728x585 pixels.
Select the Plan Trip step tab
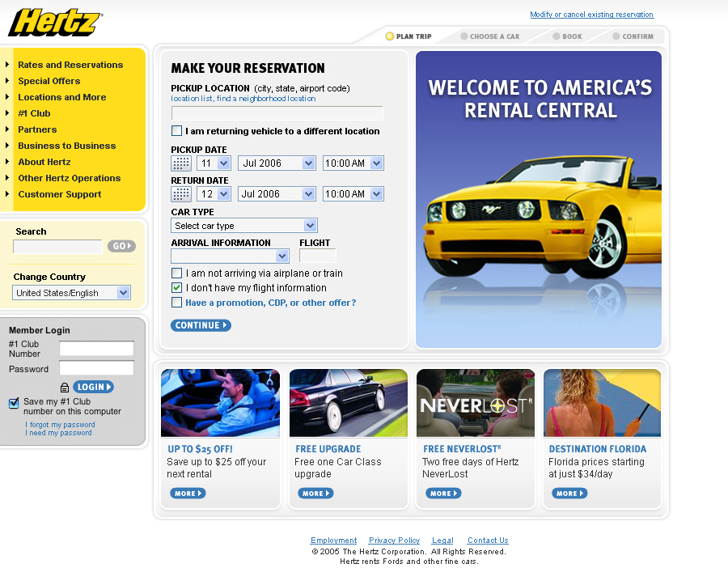click(408, 36)
